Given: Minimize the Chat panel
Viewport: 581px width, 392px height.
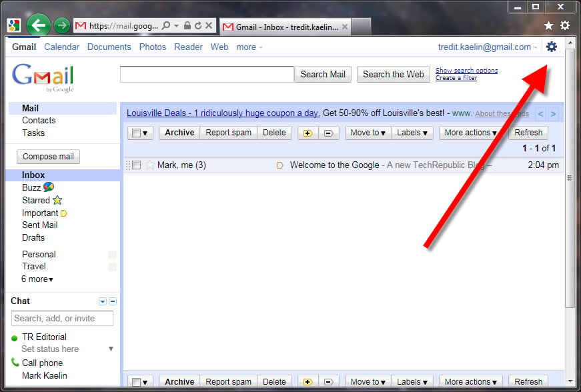Looking at the screenshot, I should pos(113,301).
